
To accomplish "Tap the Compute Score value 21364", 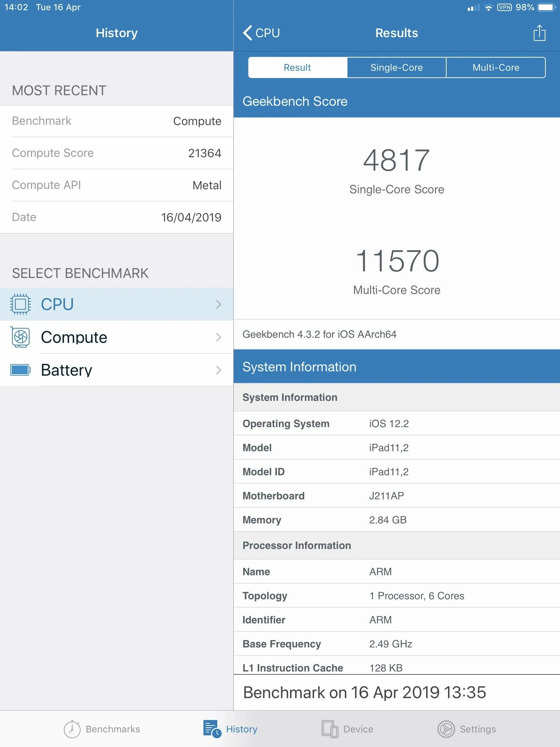I will point(205,153).
